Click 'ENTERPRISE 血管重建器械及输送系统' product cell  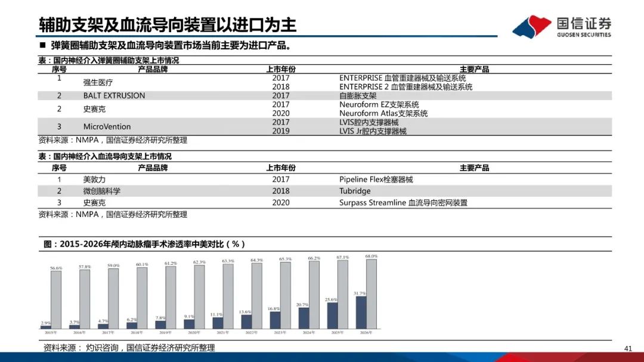(402, 78)
